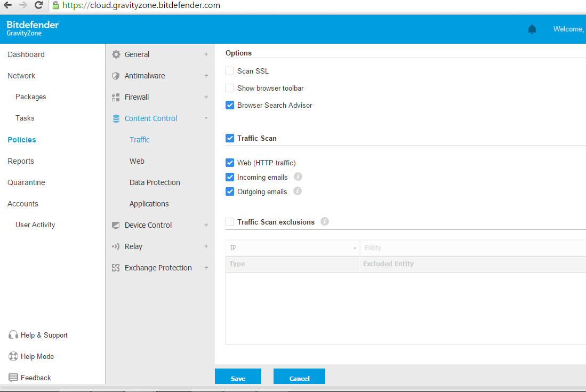This screenshot has height=392, width=586.
Task: Expand the Relay section plus sign
Action: [206, 246]
